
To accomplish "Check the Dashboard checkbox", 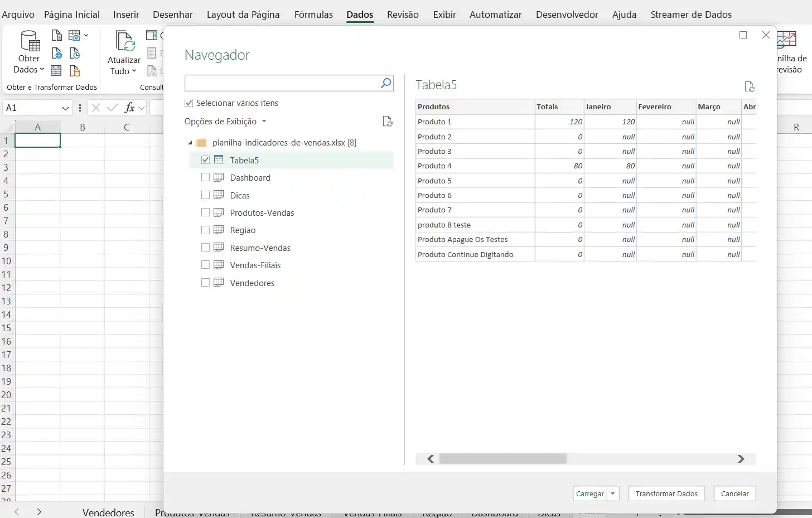I will (205, 177).
